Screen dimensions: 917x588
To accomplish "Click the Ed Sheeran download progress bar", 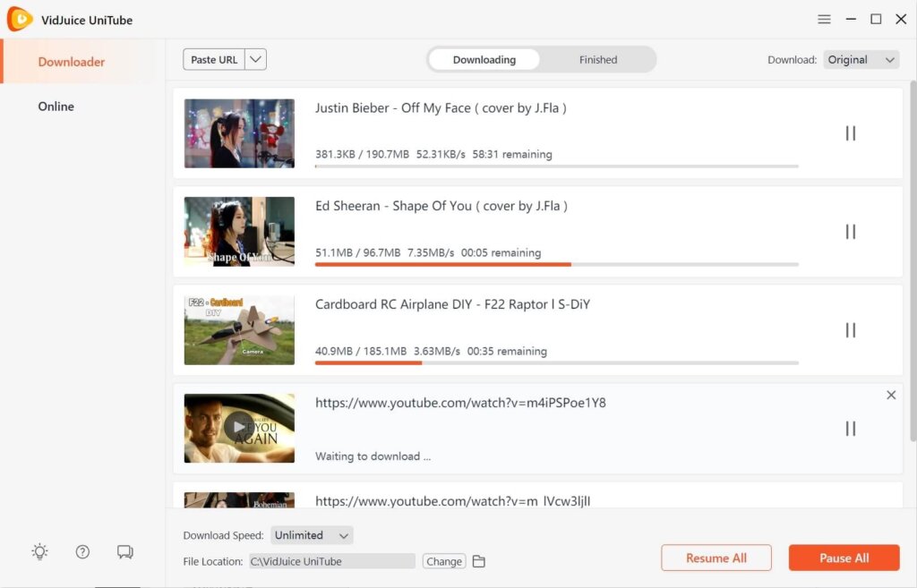I will pos(557,264).
